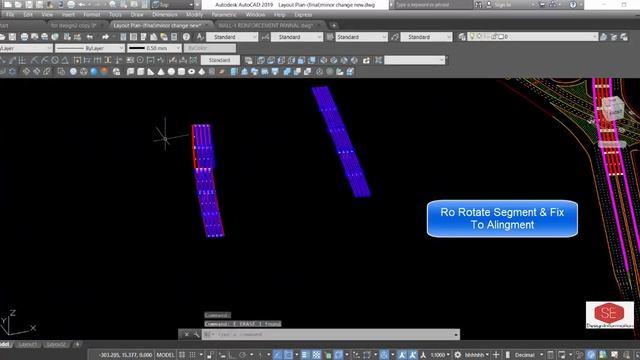Screen dimensions: 640x360
Task: Open the workspace switching dropdown in Quick Access toolbar
Action: tap(173, 5)
